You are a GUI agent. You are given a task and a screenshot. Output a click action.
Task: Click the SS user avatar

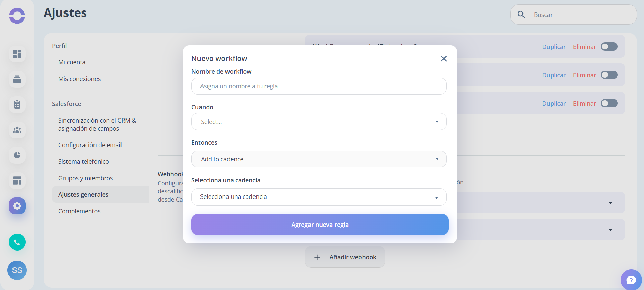click(17, 270)
